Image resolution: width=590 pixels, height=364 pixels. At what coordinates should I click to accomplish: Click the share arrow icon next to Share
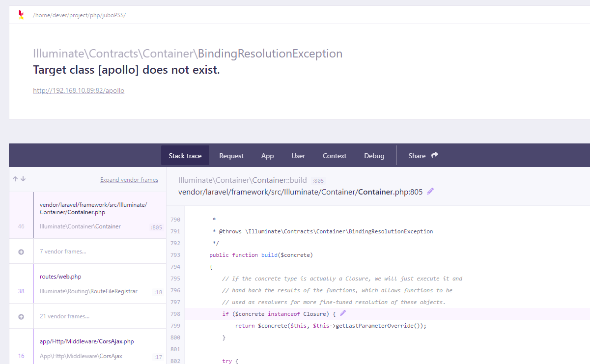tap(434, 155)
